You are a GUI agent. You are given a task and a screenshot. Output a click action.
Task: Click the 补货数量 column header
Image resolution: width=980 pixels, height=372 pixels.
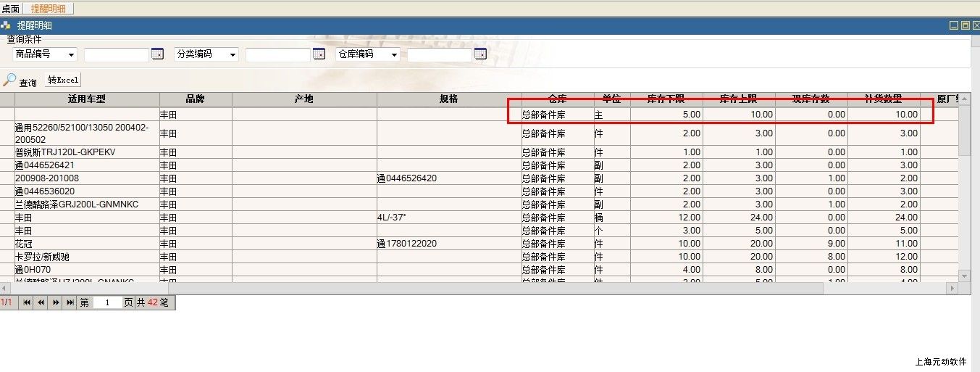pos(883,99)
